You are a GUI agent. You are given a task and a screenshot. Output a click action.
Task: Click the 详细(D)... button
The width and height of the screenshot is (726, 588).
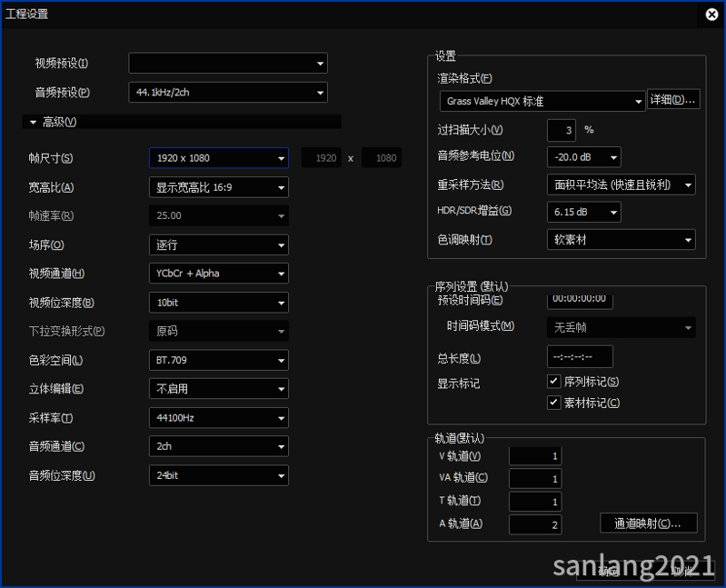point(673,99)
